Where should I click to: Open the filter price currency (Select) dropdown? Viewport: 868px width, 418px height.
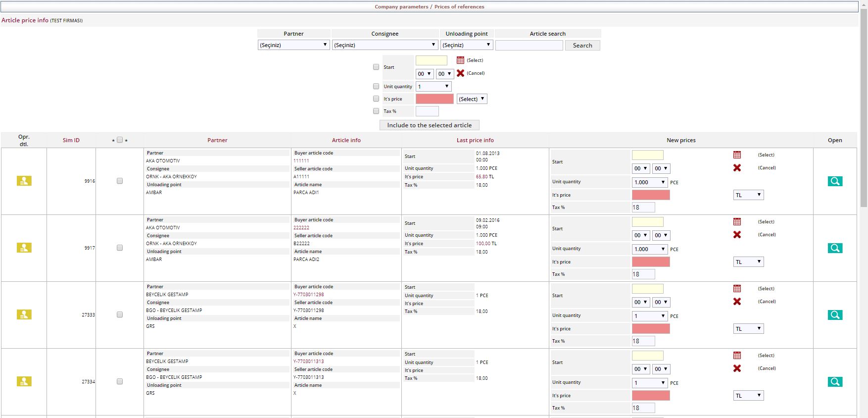pyautogui.click(x=472, y=99)
